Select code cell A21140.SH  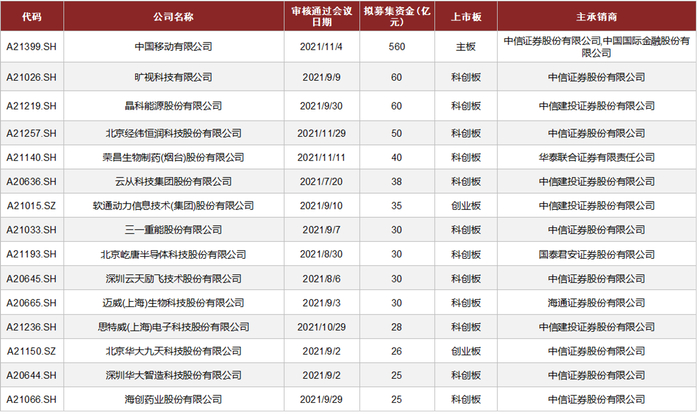coord(32,157)
